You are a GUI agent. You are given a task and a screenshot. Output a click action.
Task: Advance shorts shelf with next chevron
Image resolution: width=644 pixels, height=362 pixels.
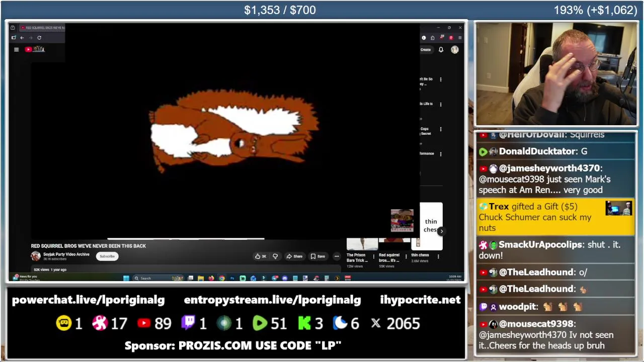click(441, 231)
